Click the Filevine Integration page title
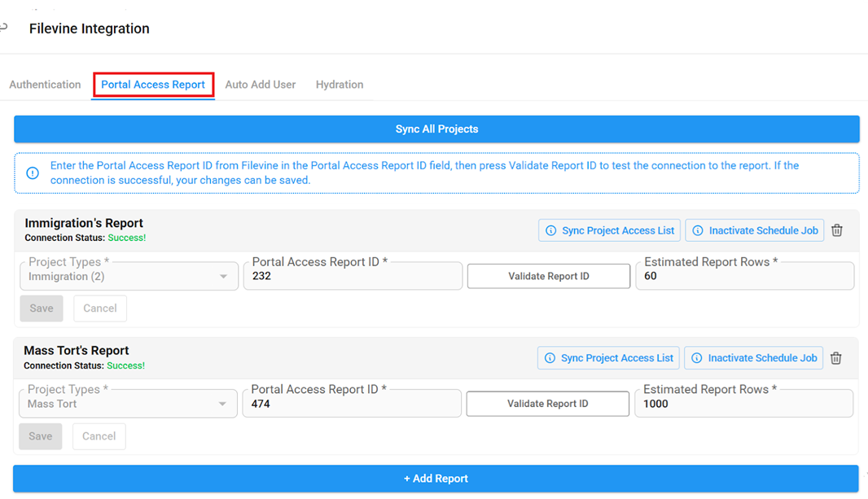The image size is (868, 499). point(89,28)
